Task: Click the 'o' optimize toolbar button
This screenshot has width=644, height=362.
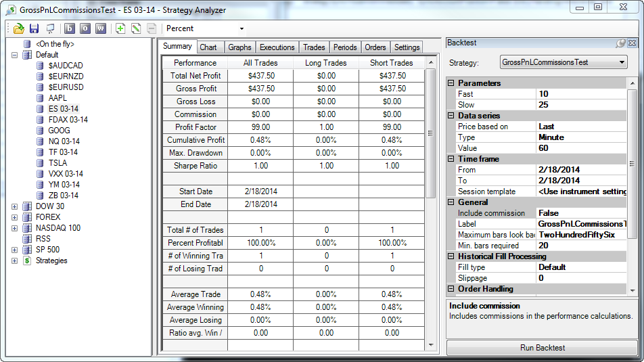Action: (x=85, y=28)
